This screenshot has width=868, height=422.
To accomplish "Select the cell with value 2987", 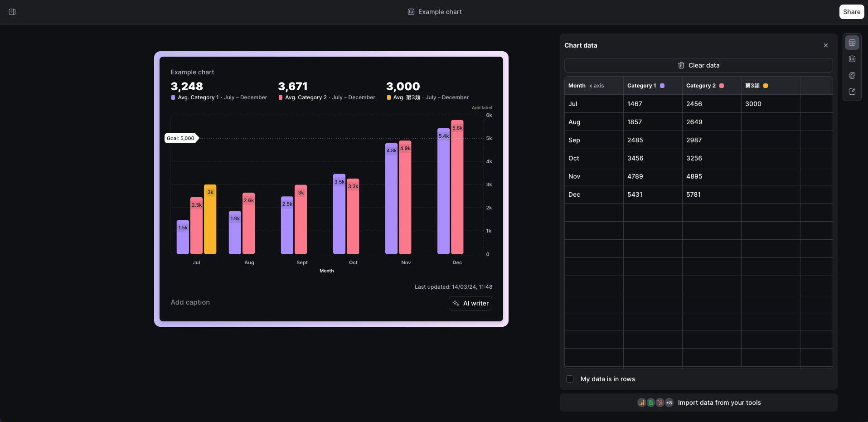I will (x=712, y=140).
